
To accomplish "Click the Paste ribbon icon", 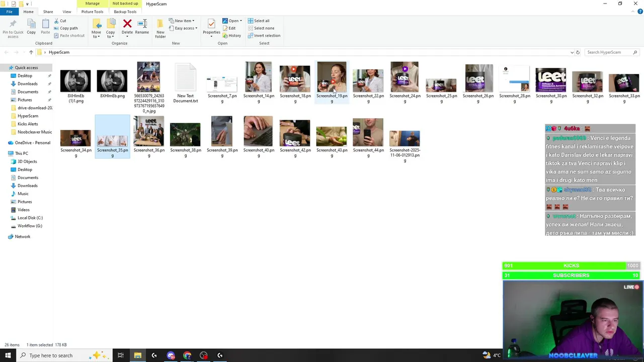I will [x=45, y=24].
